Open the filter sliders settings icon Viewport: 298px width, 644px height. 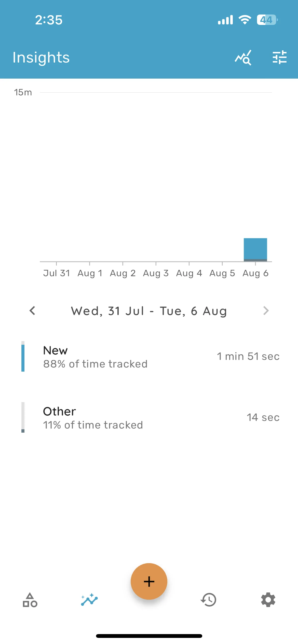279,57
